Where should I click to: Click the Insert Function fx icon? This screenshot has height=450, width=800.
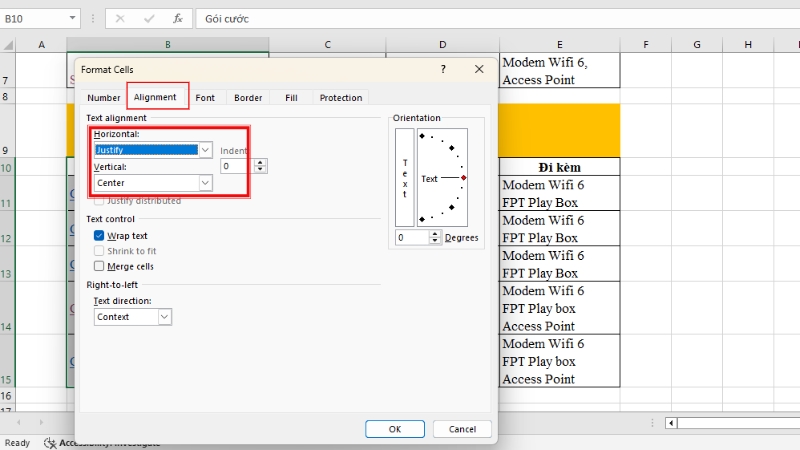(x=178, y=19)
